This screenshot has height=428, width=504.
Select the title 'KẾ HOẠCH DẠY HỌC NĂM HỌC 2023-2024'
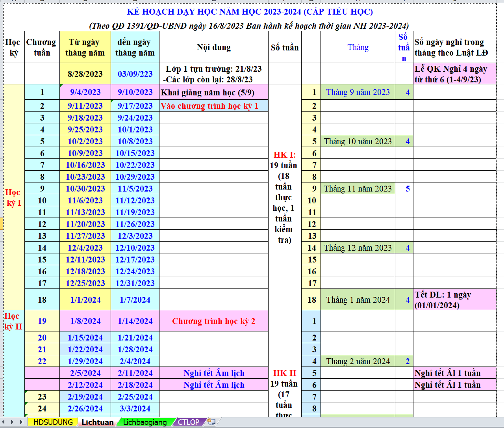pyautogui.click(x=250, y=12)
